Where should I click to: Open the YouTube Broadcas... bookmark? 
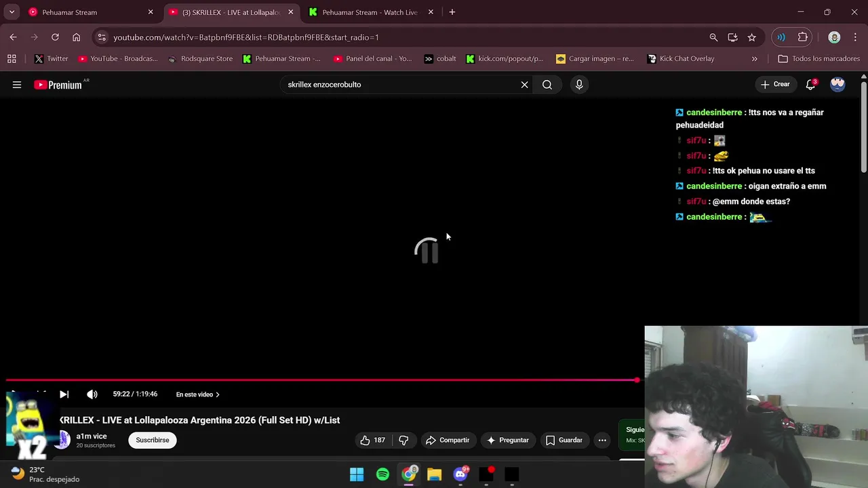tap(118, 58)
